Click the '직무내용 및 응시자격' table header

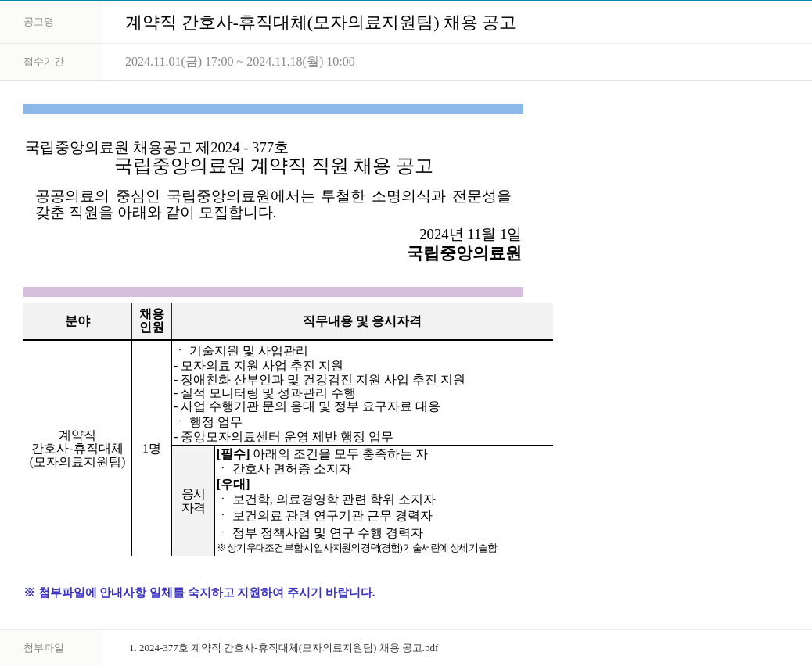[x=362, y=321]
